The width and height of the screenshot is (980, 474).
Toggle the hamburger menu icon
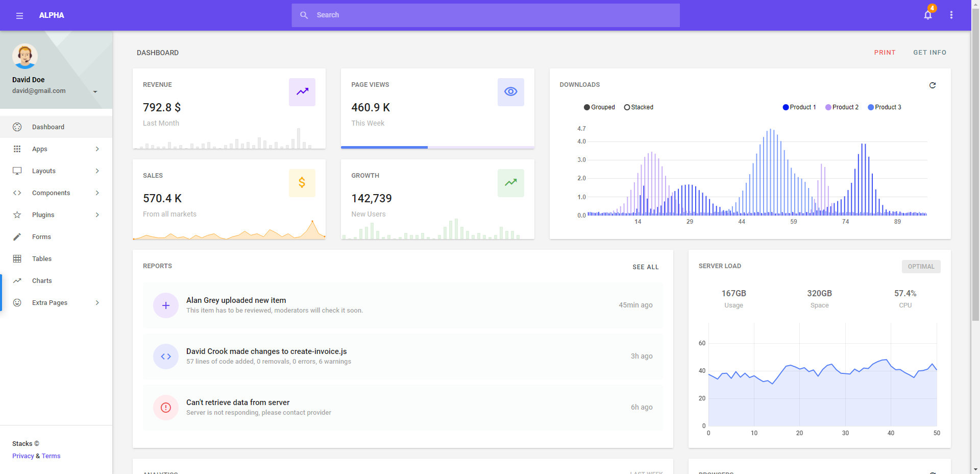(19, 15)
